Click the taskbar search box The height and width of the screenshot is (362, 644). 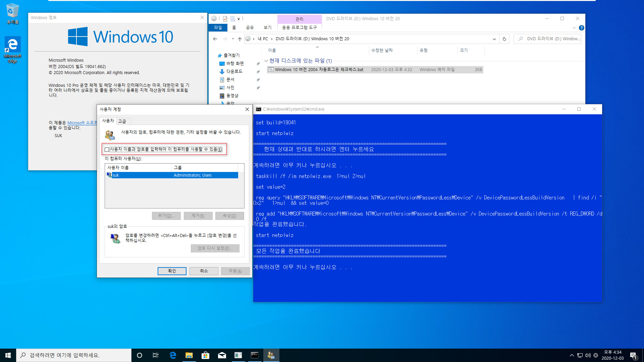(x=74, y=355)
